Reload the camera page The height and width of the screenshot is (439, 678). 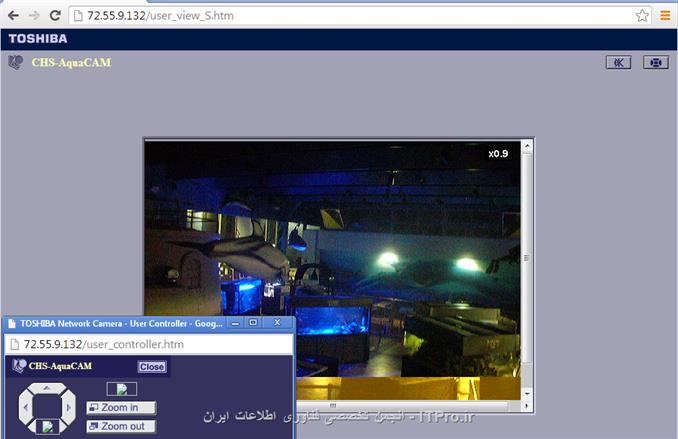pos(55,16)
